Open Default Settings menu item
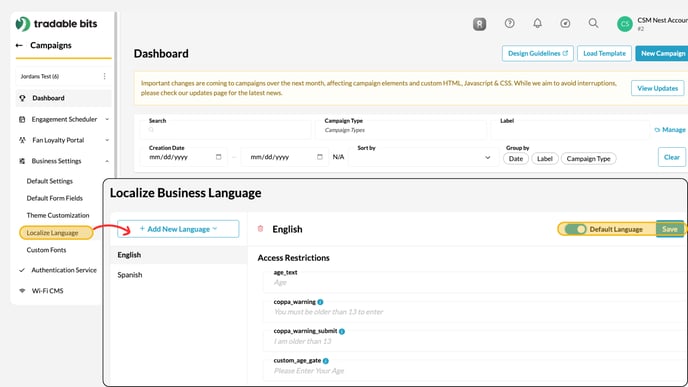The width and height of the screenshot is (688, 387). point(50,181)
